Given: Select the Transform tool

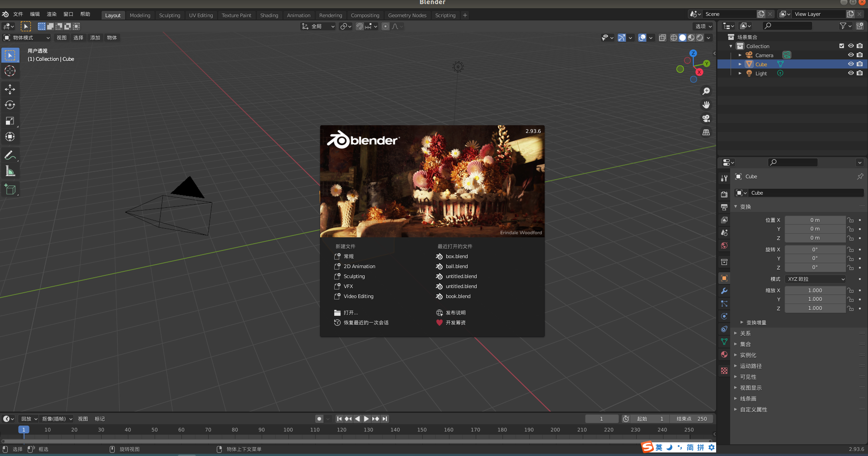Looking at the screenshot, I should tap(10, 137).
